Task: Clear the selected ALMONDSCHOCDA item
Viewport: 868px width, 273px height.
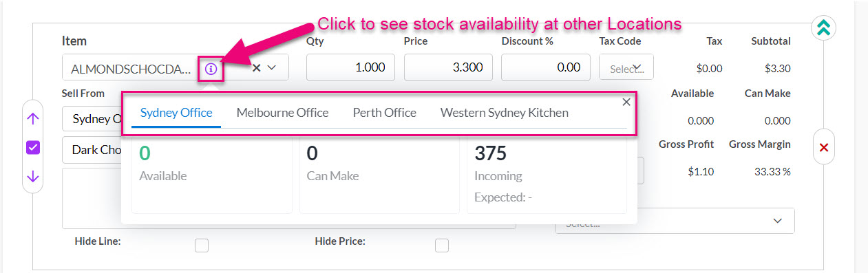Action: point(256,68)
